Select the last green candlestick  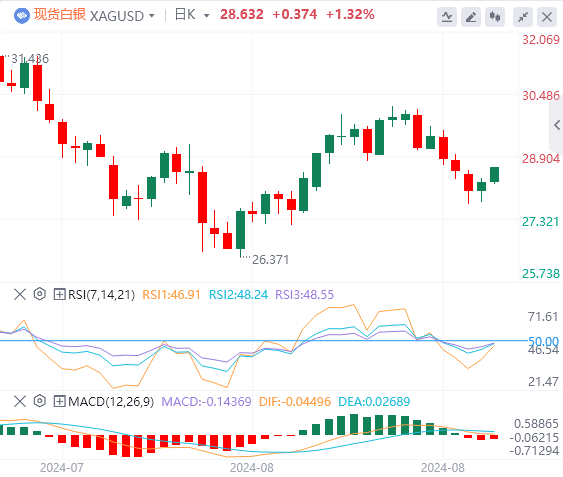(494, 175)
